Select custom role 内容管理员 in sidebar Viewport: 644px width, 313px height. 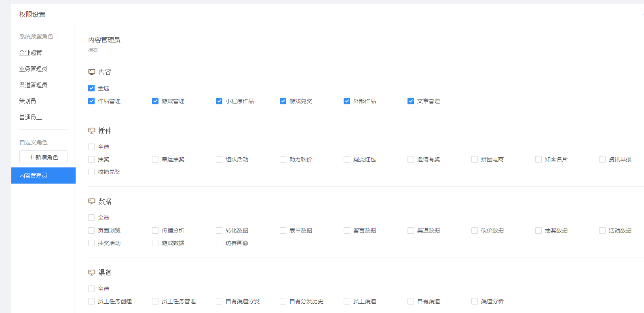click(x=43, y=176)
